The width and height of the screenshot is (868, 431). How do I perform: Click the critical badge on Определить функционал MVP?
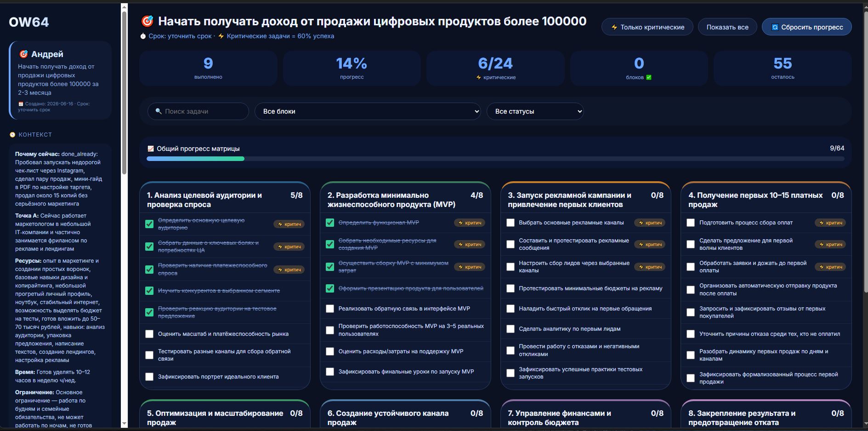point(470,223)
